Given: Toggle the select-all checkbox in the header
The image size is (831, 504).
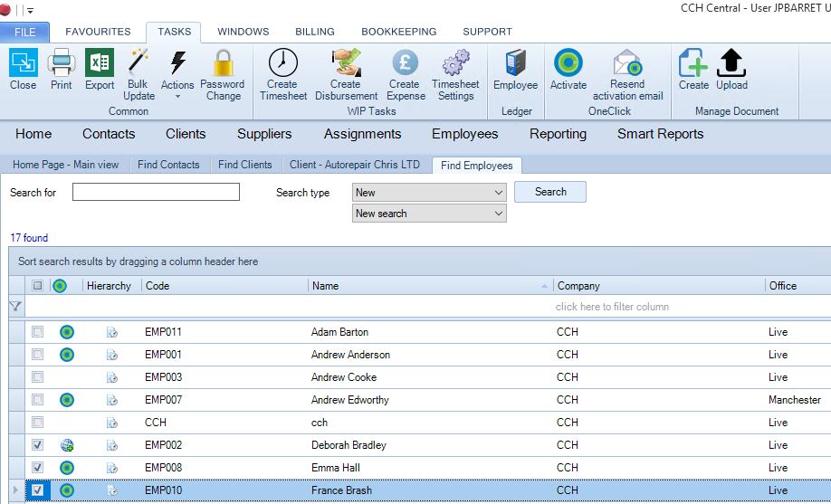Looking at the screenshot, I should click(38, 286).
